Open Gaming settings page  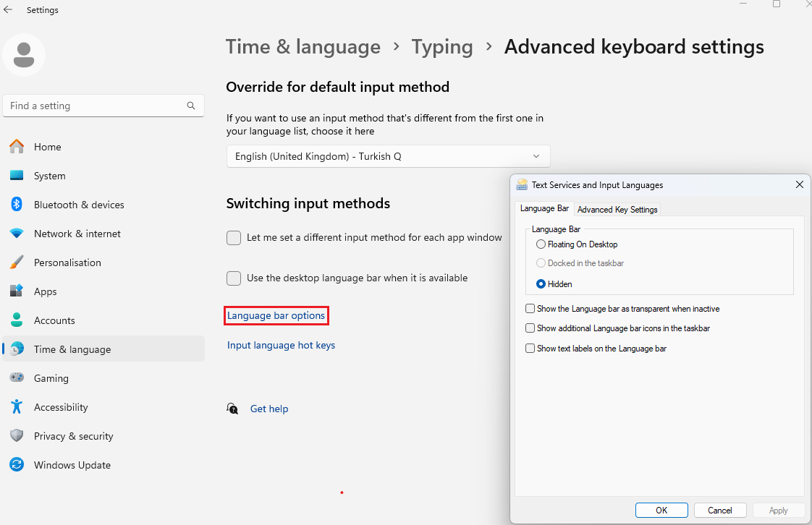103,378
